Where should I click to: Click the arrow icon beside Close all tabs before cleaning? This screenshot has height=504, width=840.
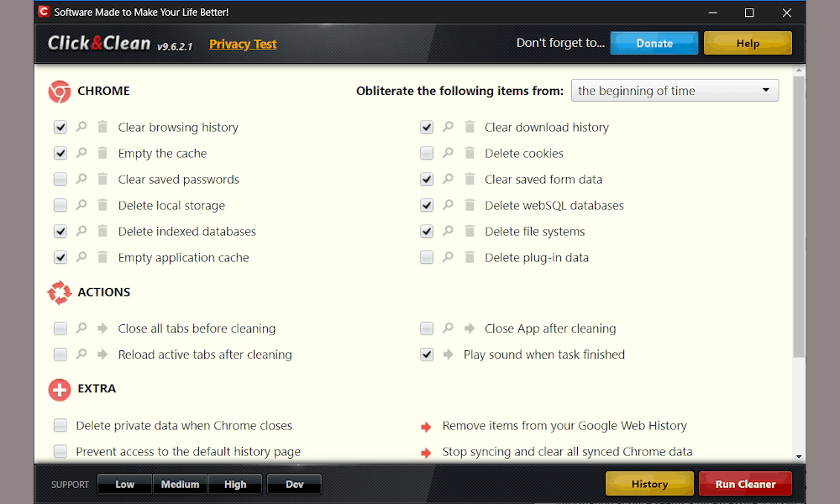102,328
